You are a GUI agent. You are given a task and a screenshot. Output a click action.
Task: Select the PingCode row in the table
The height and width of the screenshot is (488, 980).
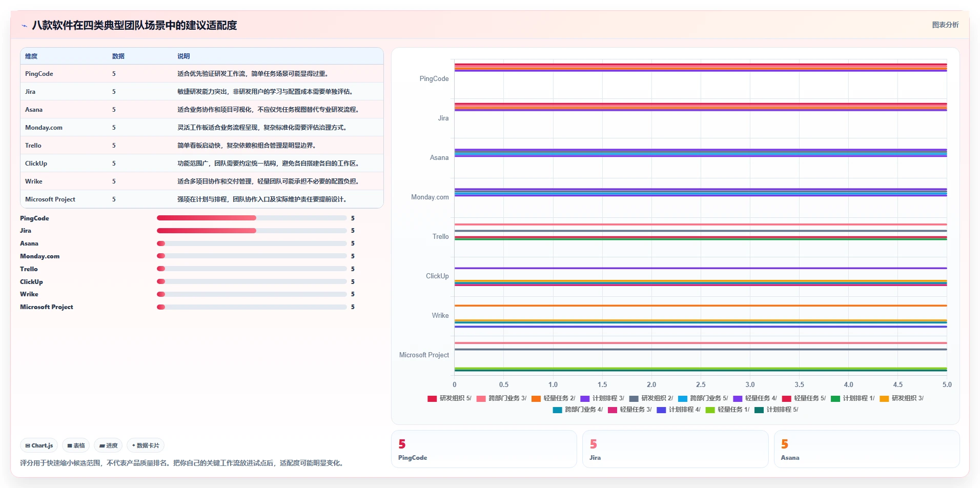point(202,74)
